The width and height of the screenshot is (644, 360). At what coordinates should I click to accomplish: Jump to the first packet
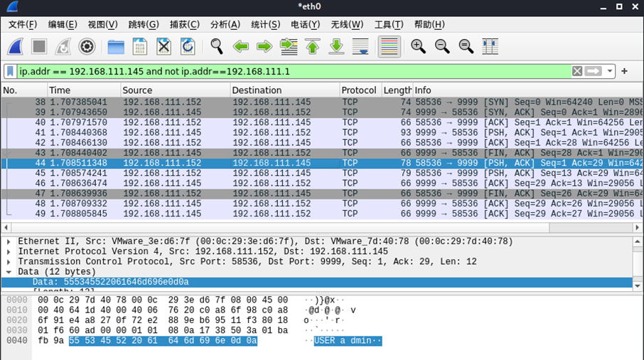coord(313,46)
